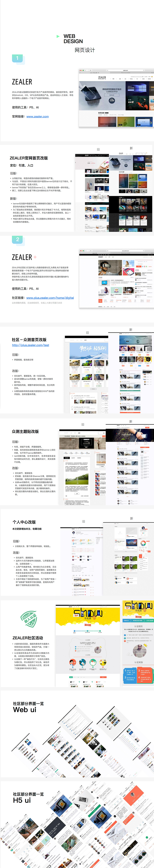Open the www.zealer.com official site link
The height and width of the screenshot is (868, 154).
[x=38, y=117]
